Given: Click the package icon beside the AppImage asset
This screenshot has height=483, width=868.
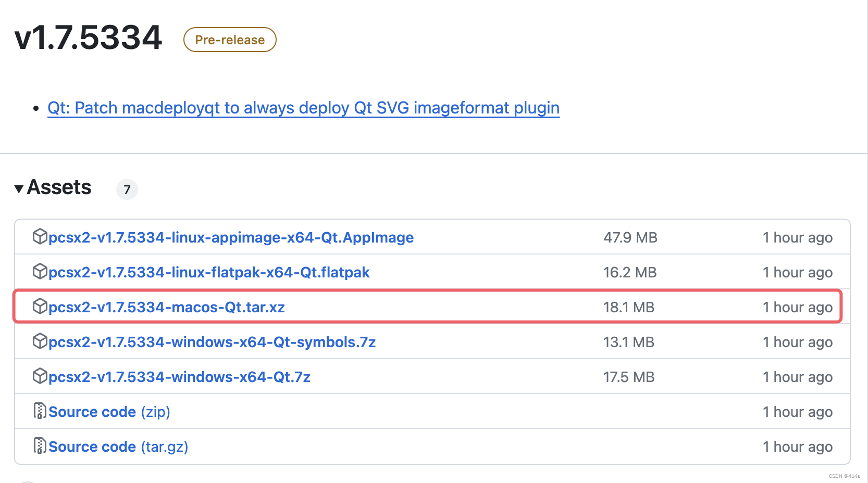Looking at the screenshot, I should 40,237.
